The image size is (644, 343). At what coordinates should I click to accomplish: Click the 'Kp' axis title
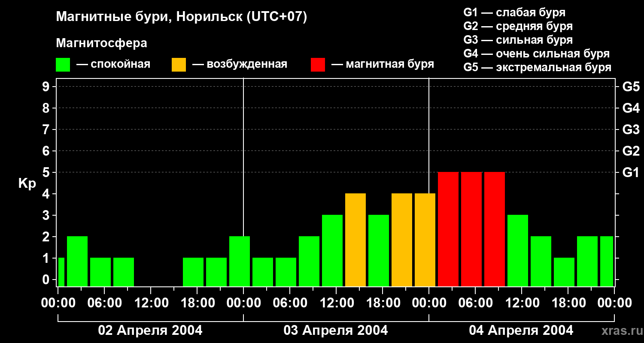point(27,184)
